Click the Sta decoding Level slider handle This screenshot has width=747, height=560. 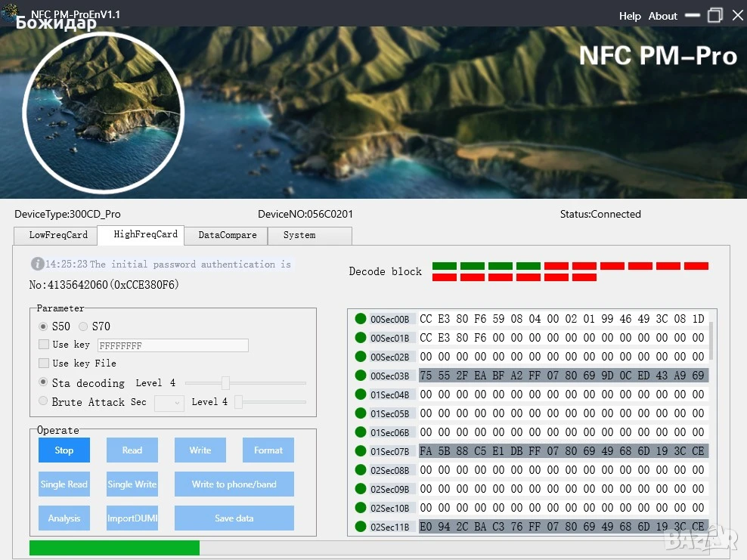(x=225, y=382)
